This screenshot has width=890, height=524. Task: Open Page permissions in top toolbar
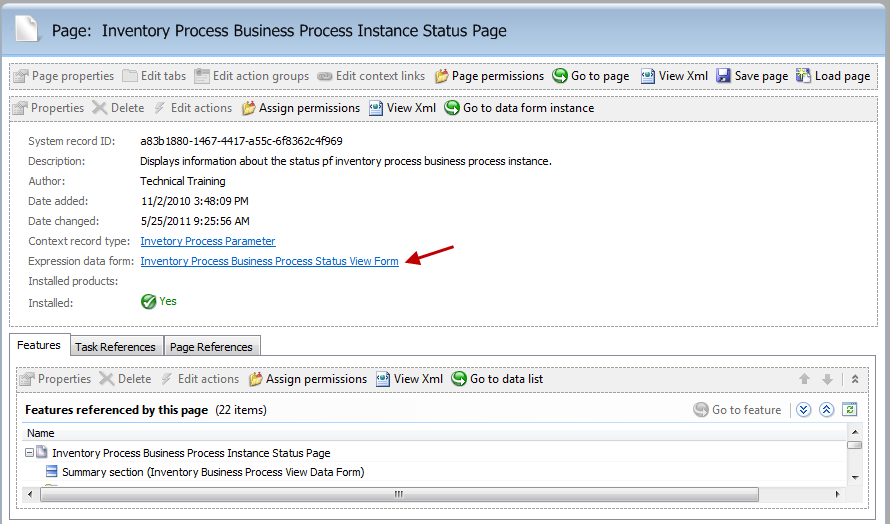(489, 76)
